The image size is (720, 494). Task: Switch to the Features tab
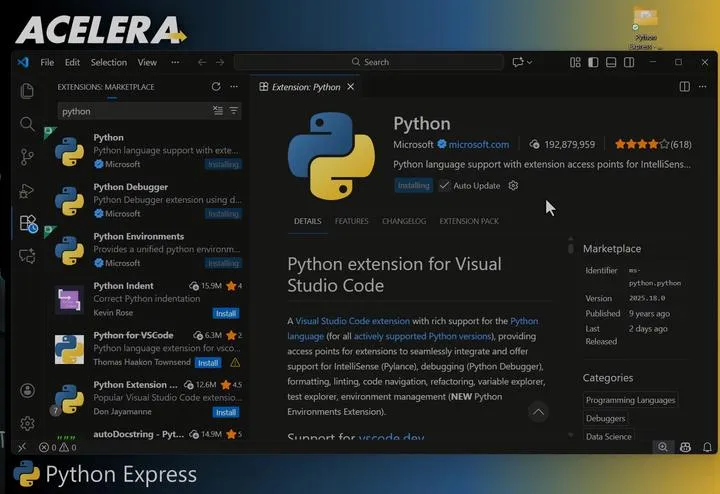click(351, 221)
